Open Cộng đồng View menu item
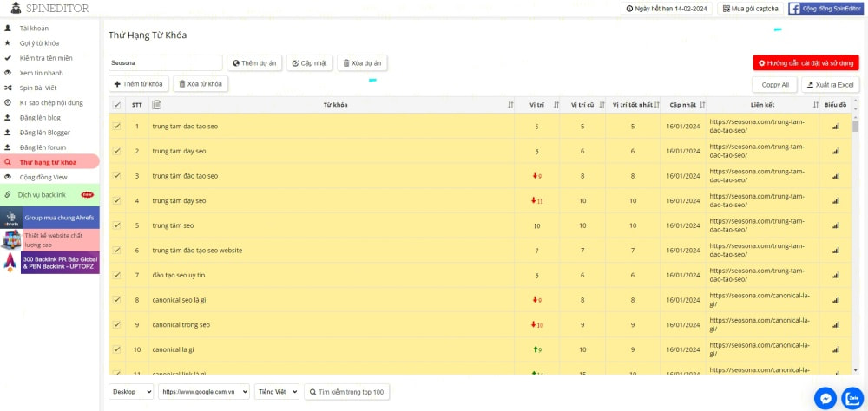Screen dimensions: 868x411 tap(43, 178)
